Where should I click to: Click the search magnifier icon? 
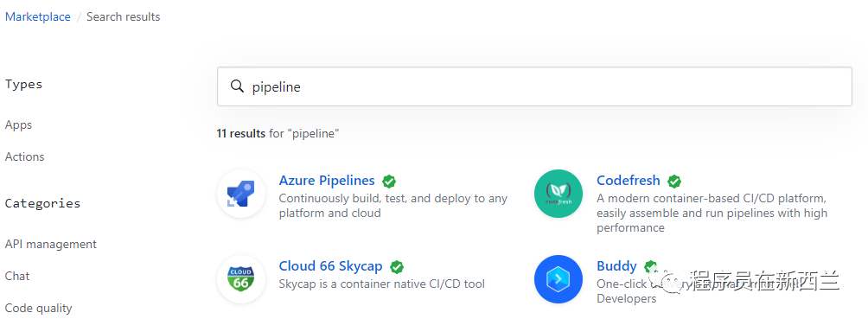point(237,86)
